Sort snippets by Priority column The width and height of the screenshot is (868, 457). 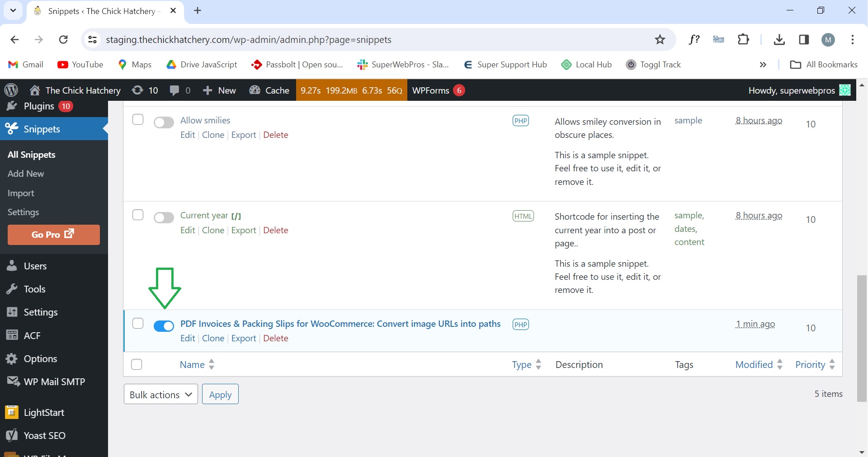click(x=815, y=364)
